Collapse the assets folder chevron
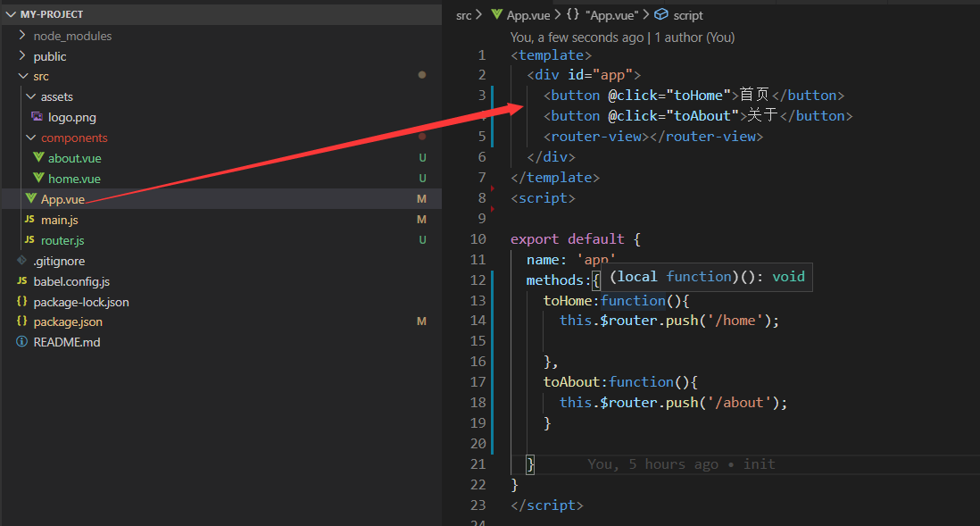Image resolution: width=980 pixels, height=526 pixels. [x=30, y=97]
